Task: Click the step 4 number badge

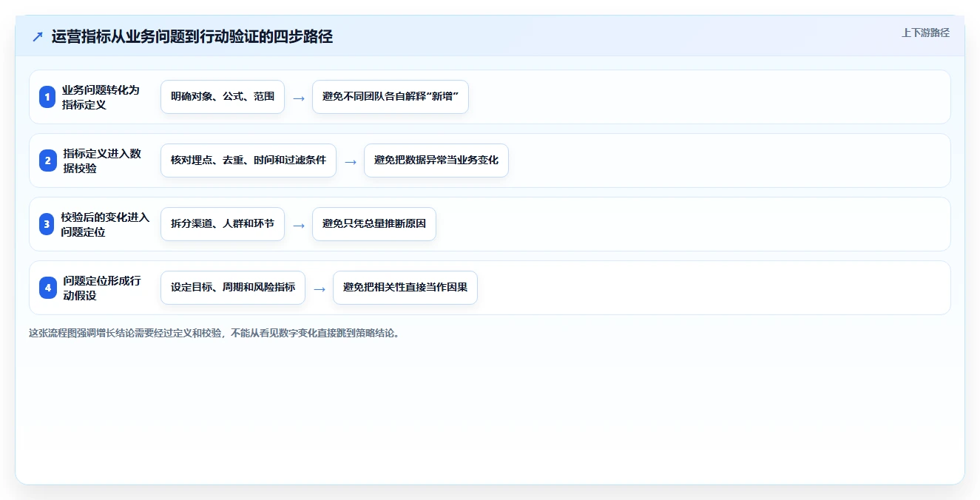Action: point(47,288)
